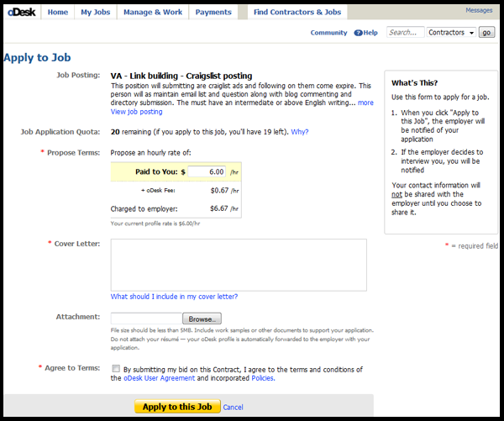Click Browse to attach a file
Viewport: 504px width, 421px height.
coord(202,318)
